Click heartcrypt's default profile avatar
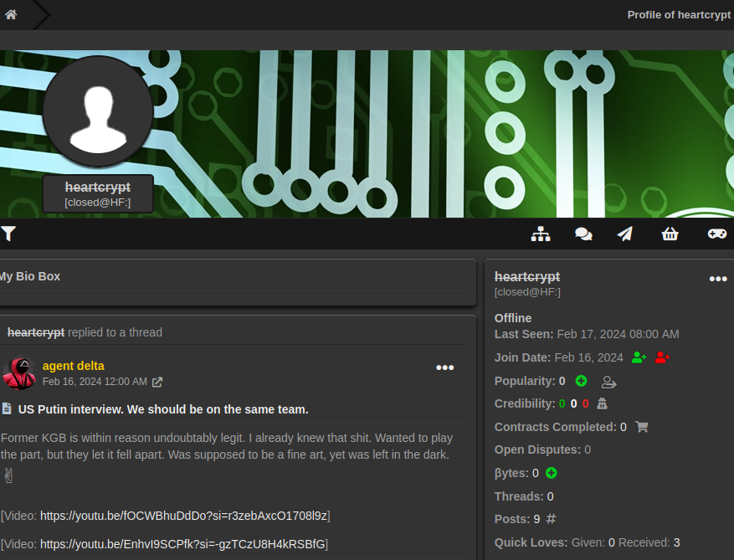This screenshot has height=560, width=734. 98,111
